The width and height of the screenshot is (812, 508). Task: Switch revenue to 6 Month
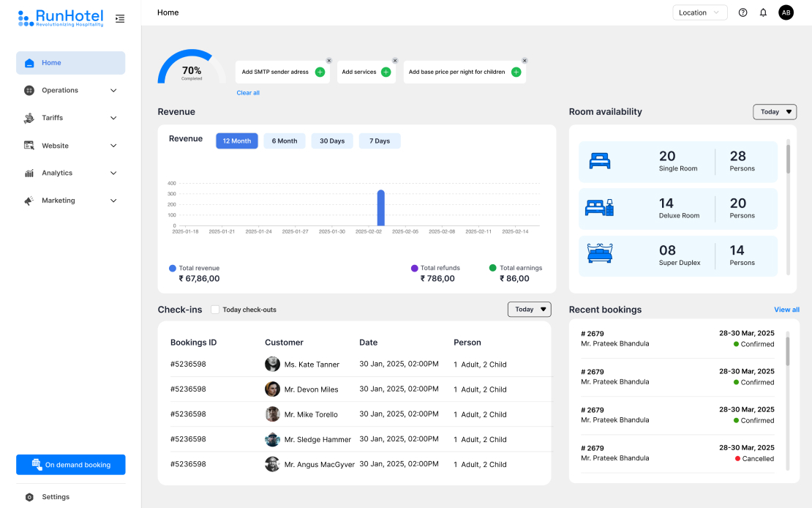point(285,141)
